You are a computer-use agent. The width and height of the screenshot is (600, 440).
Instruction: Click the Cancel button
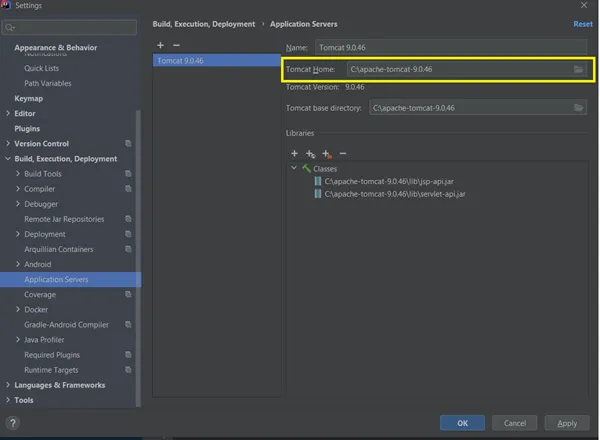tap(515, 423)
